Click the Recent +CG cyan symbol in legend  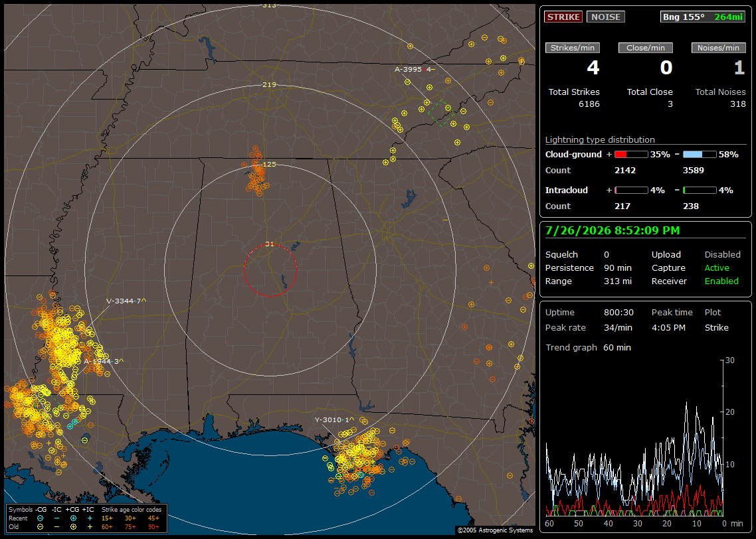click(x=73, y=518)
